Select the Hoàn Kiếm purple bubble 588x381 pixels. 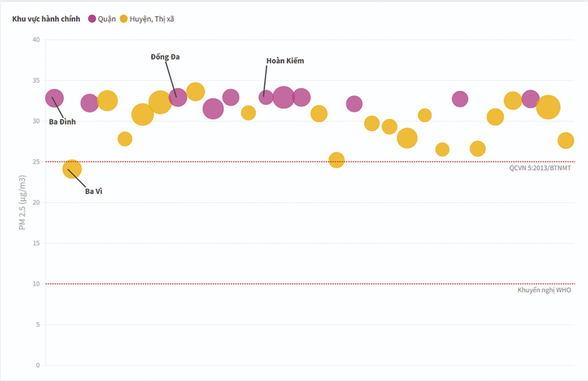pos(266,97)
